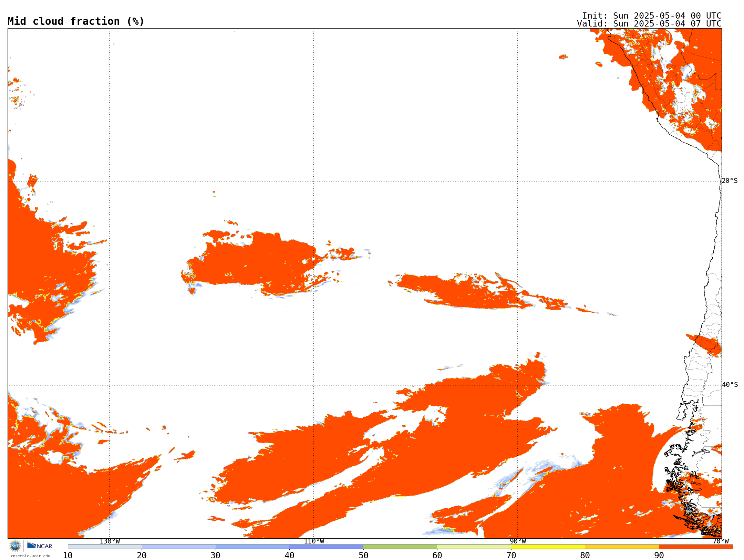This screenshot has width=744, height=560.
Task: Click colorbar tick label '30'
Action: [x=216, y=556]
